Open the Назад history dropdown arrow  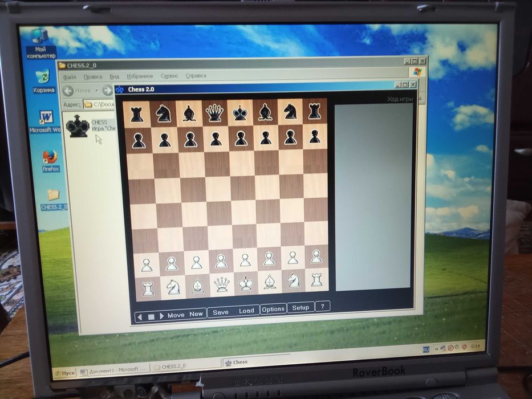point(97,91)
